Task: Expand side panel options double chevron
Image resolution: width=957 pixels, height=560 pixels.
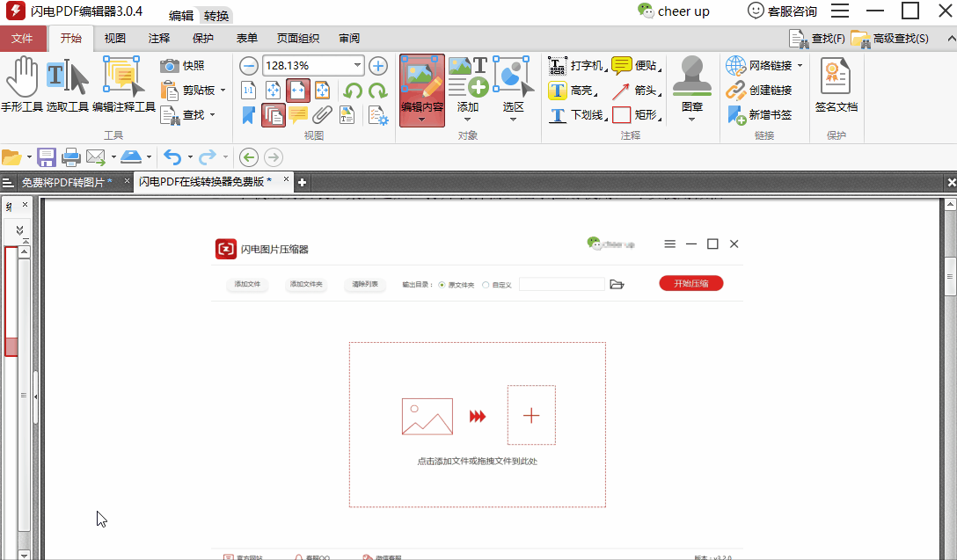Action: coord(19,230)
